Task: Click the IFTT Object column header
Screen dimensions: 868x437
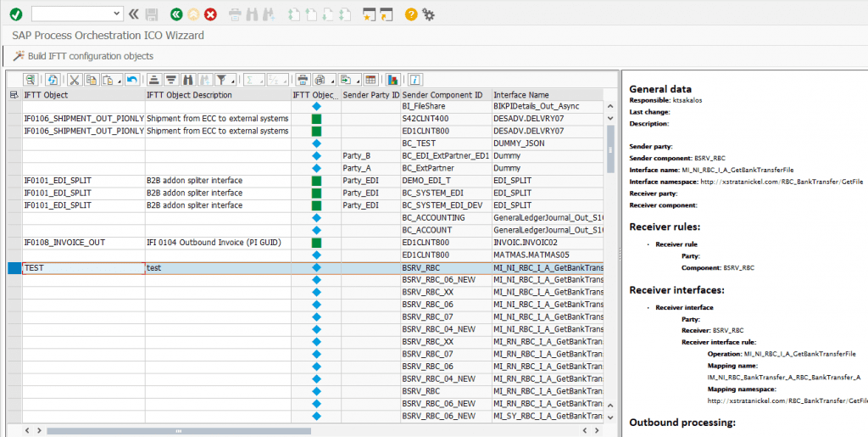Action: pyautogui.click(x=84, y=95)
